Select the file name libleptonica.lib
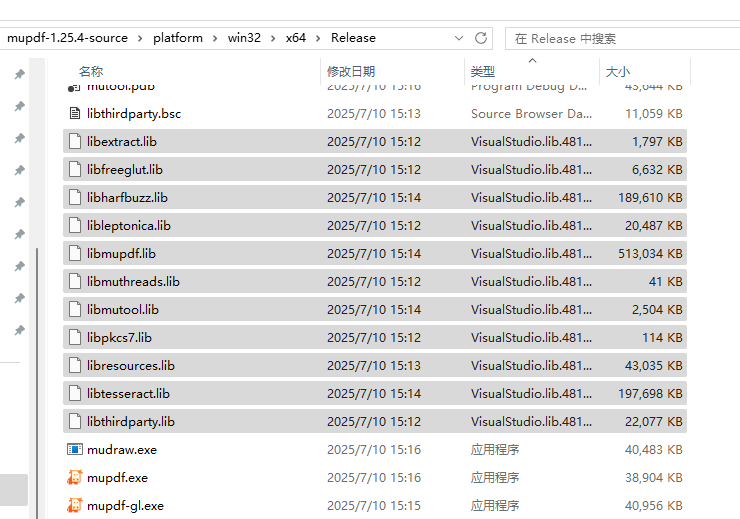 tap(129, 226)
